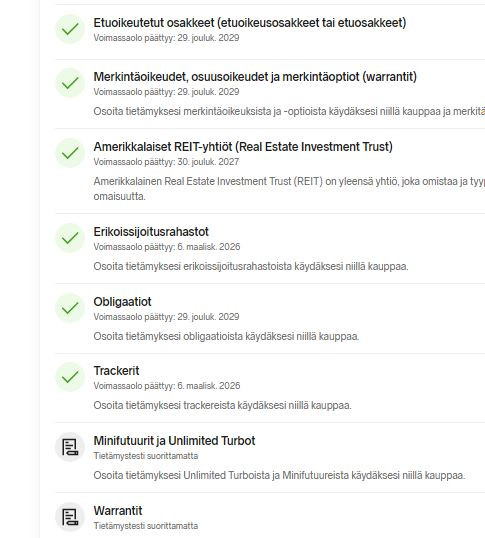Open the Etuoikeutetut osakkeet knowledge test

(x=250, y=23)
